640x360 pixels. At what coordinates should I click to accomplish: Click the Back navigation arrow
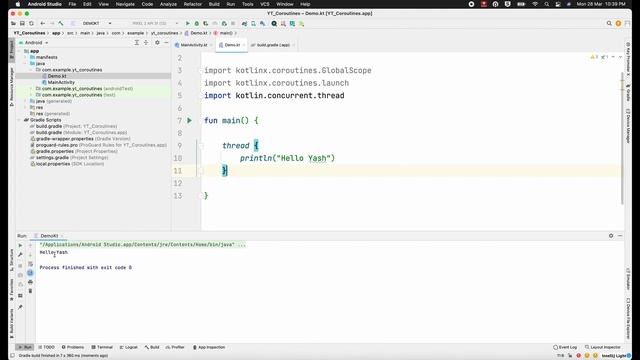43,24
